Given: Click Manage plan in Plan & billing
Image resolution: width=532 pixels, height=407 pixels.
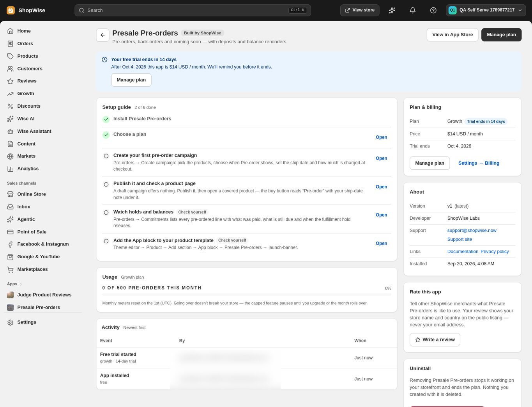Looking at the screenshot, I should click(x=429, y=163).
